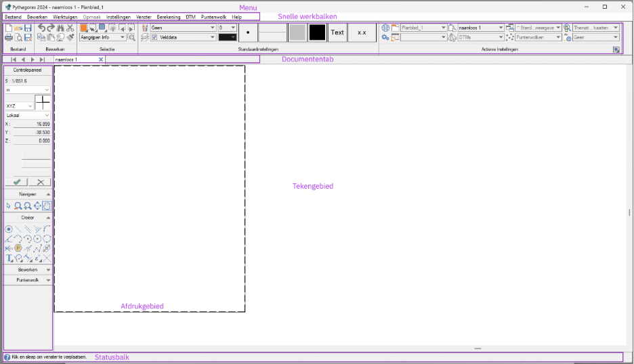This screenshot has height=364, width=634.
Task: Confirm with the green checkmark button
Action: pyautogui.click(x=16, y=182)
